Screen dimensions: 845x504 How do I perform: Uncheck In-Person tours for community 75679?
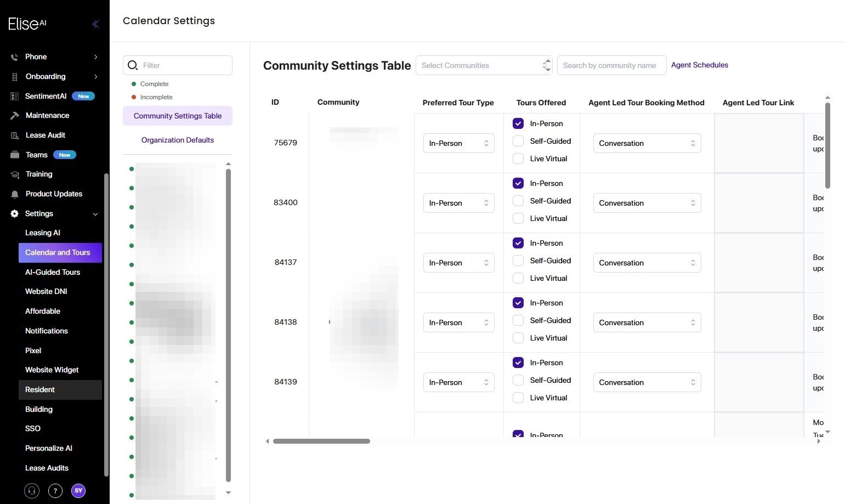(518, 123)
